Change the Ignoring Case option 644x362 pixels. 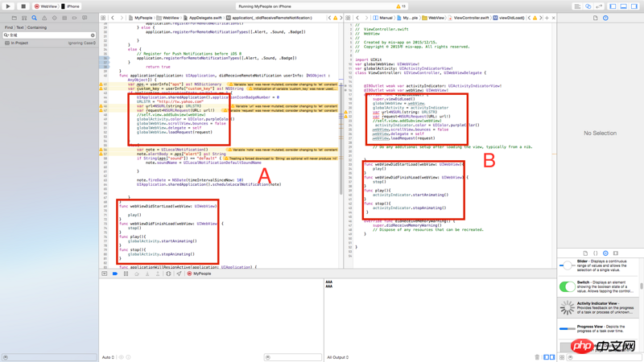82,43
